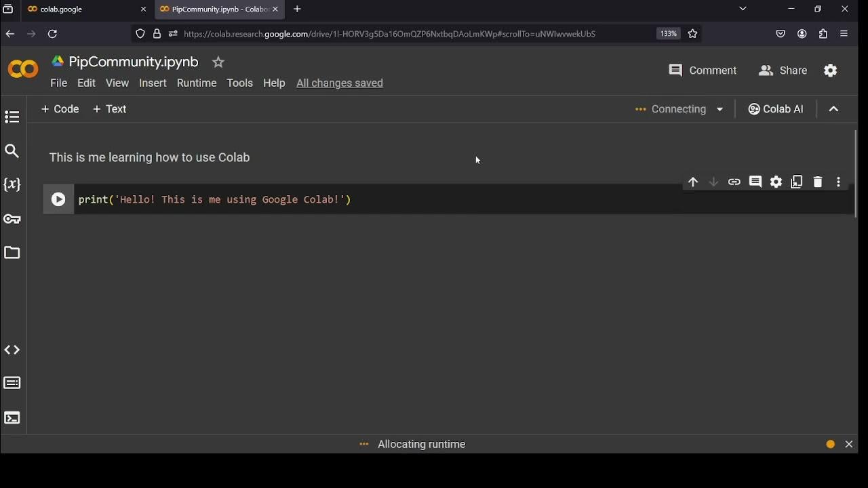
Task: Click the Share button
Action: [783, 70]
